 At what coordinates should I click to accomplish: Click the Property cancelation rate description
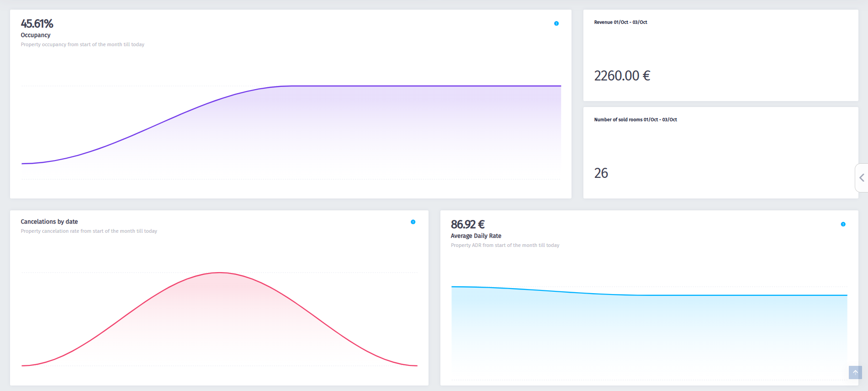coord(89,231)
